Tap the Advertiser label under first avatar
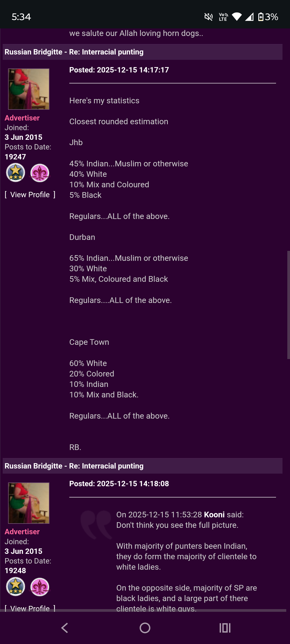The height and width of the screenshot is (644, 290). pos(22,118)
